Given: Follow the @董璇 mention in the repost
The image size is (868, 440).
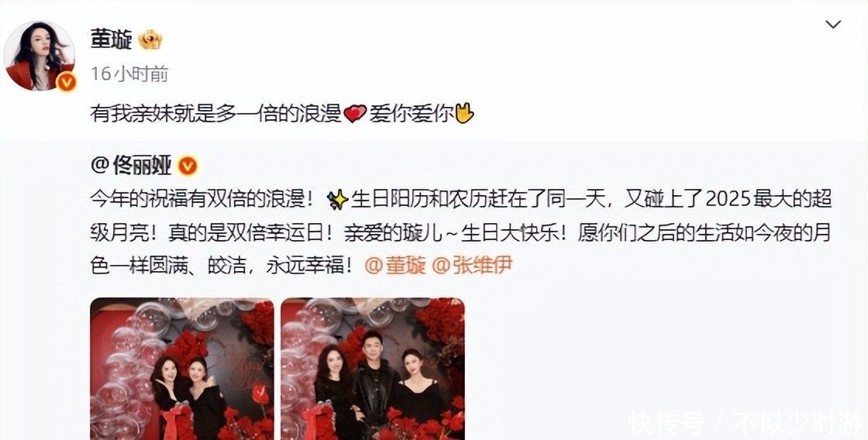Looking at the screenshot, I should coord(395,266).
